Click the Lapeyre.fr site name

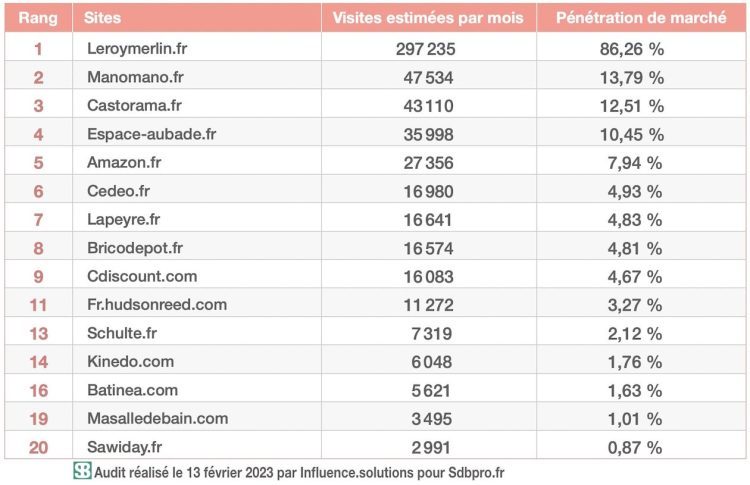tap(123, 219)
